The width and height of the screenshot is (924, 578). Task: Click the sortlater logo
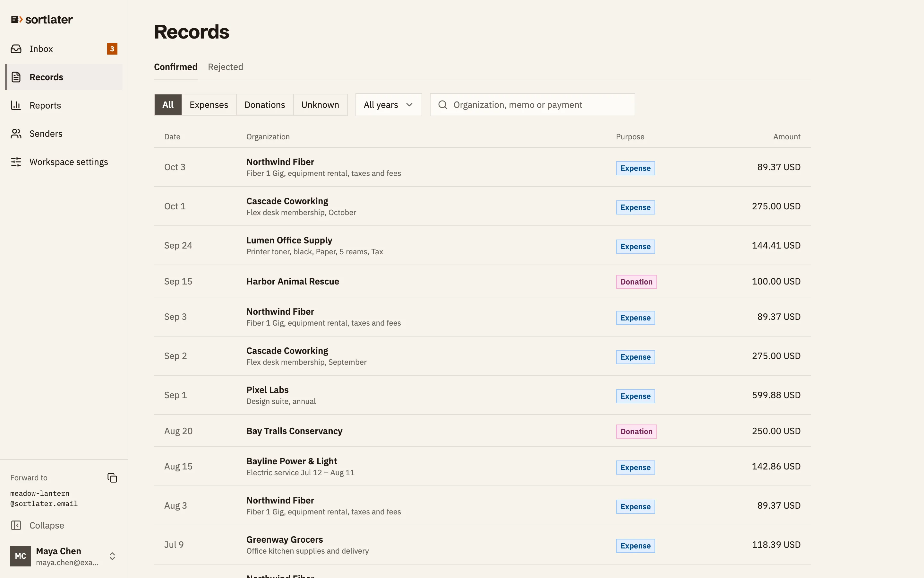pyautogui.click(x=42, y=20)
